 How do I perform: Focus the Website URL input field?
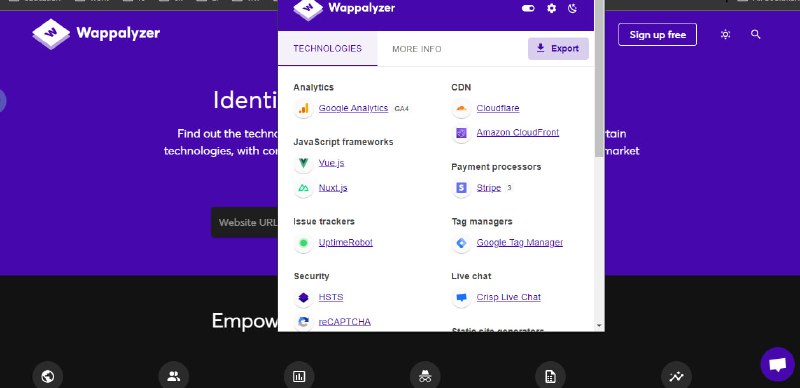point(245,223)
